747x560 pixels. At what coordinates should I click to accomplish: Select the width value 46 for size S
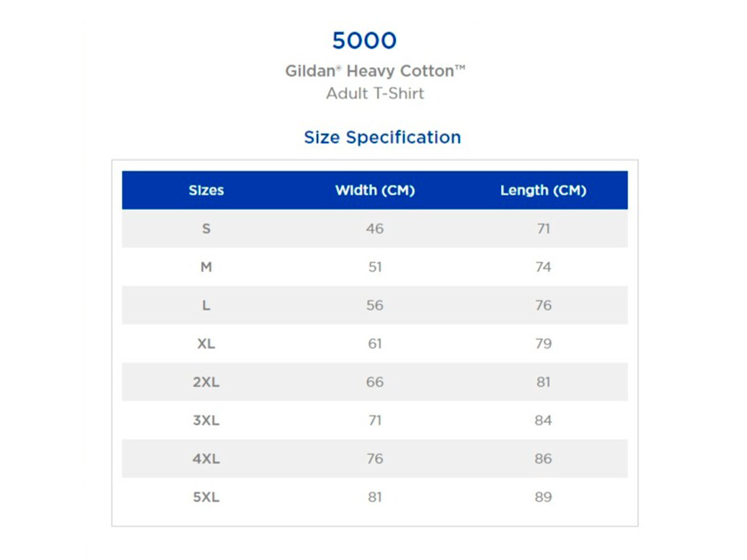[375, 229]
